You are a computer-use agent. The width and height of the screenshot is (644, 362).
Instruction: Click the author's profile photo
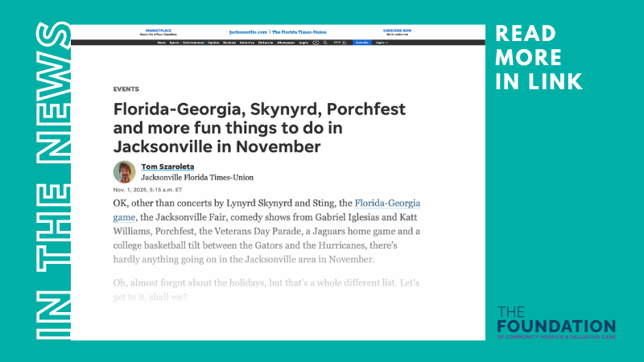pyautogui.click(x=125, y=171)
